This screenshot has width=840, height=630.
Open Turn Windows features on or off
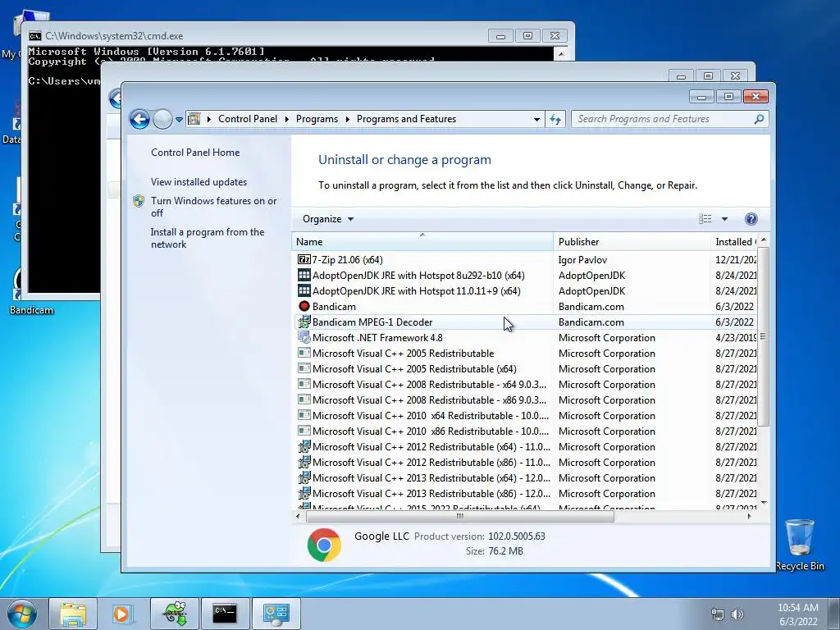pyautogui.click(x=214, y=207)
